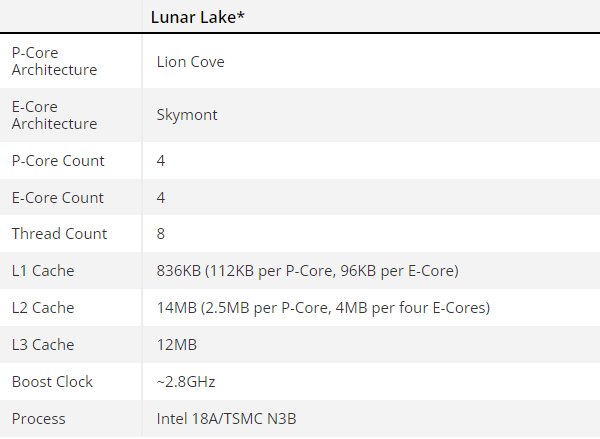Select the L2 Cache row label
Viewport: 600px width, 439px height.
(43, 308)
